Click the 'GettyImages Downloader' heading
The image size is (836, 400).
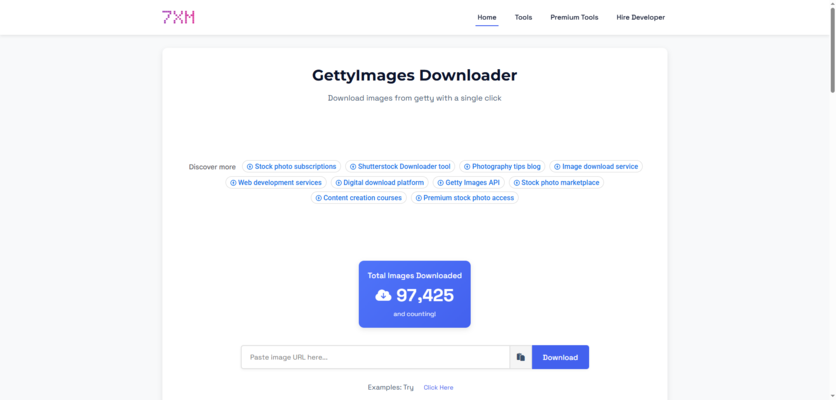(415, 75)
